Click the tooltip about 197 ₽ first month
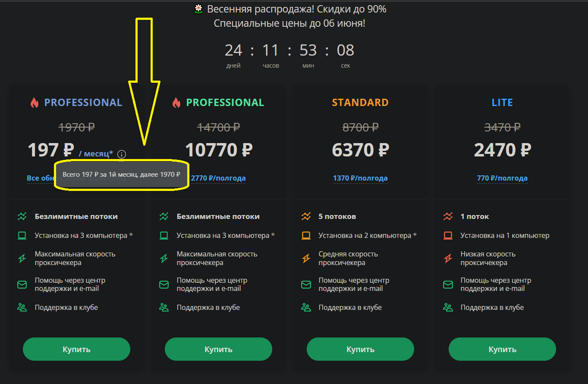 click(121, 175)
